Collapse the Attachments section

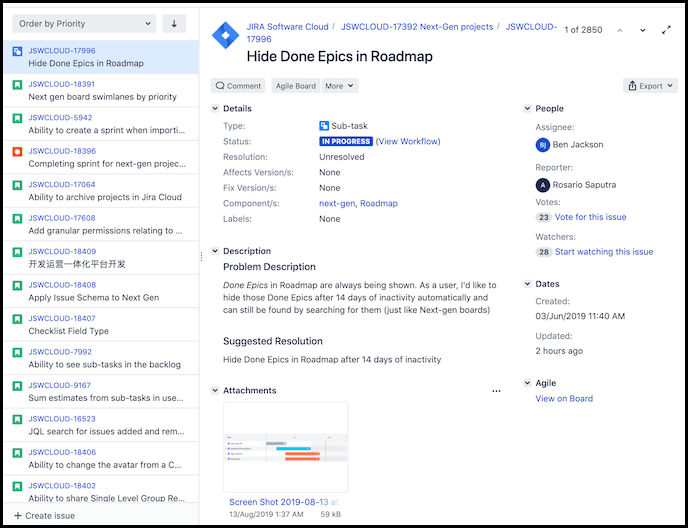click(215, 390)
